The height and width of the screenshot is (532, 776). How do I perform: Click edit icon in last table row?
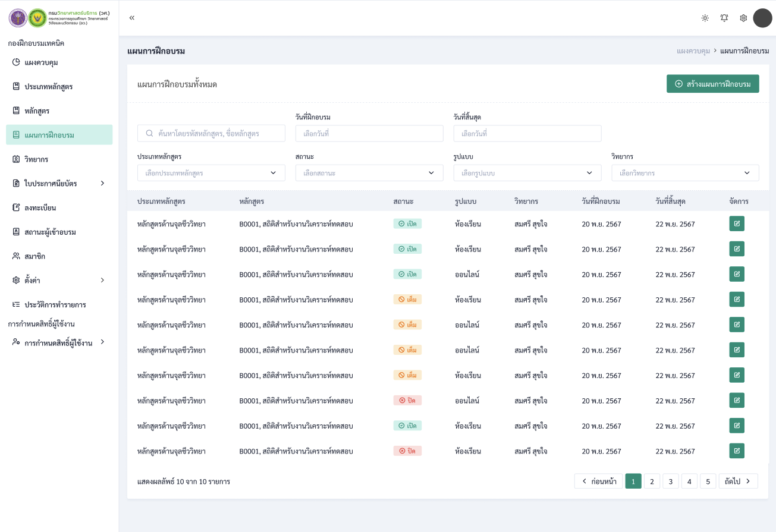coord(737,451)
